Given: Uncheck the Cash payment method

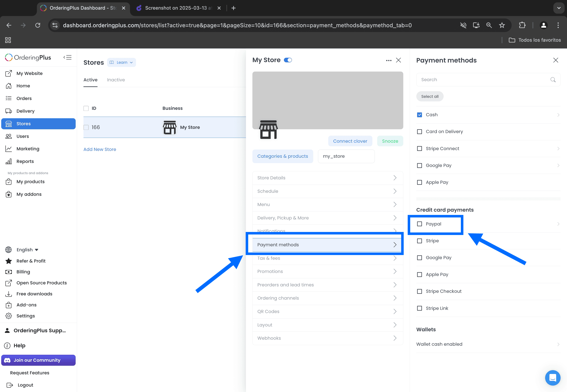Looking at the screenshot, I should [420, 115].
